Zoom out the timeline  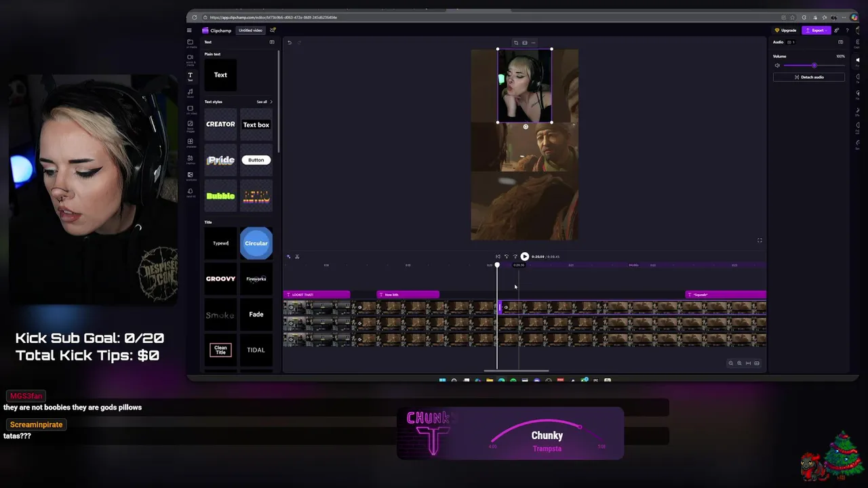point(731,363)
